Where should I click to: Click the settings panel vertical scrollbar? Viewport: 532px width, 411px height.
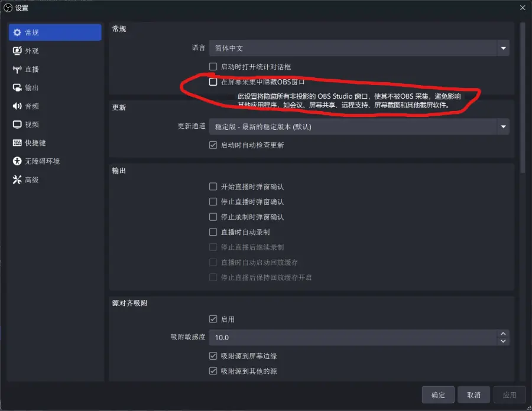[523, 98]
